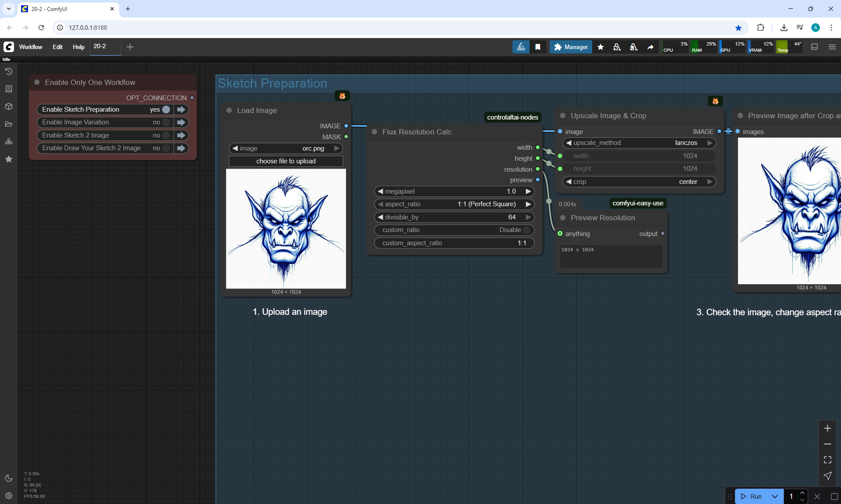Open settings gear icon in sidebar

click(x=8, y=496)
